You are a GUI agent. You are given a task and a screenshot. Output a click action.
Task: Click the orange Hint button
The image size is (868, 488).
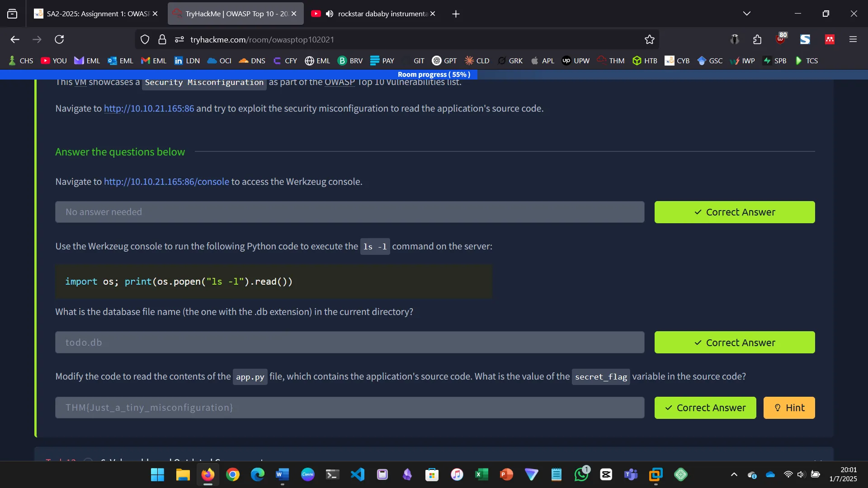[789, 408]
